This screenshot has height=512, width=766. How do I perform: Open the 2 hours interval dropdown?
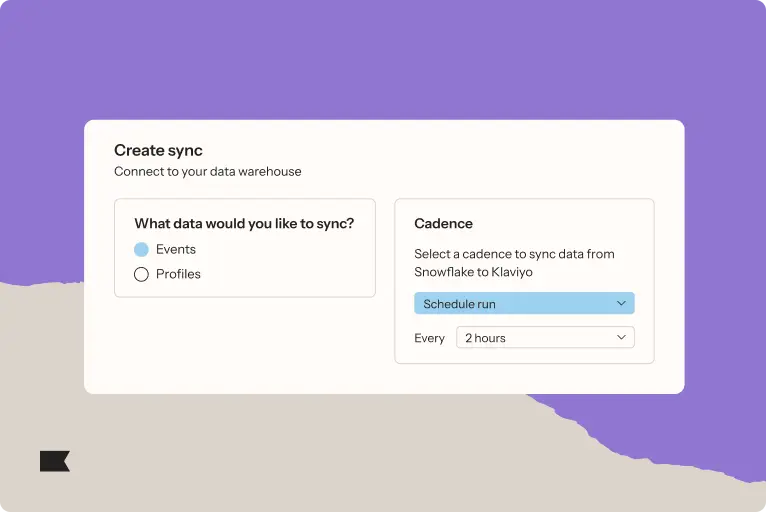[545, 338]
